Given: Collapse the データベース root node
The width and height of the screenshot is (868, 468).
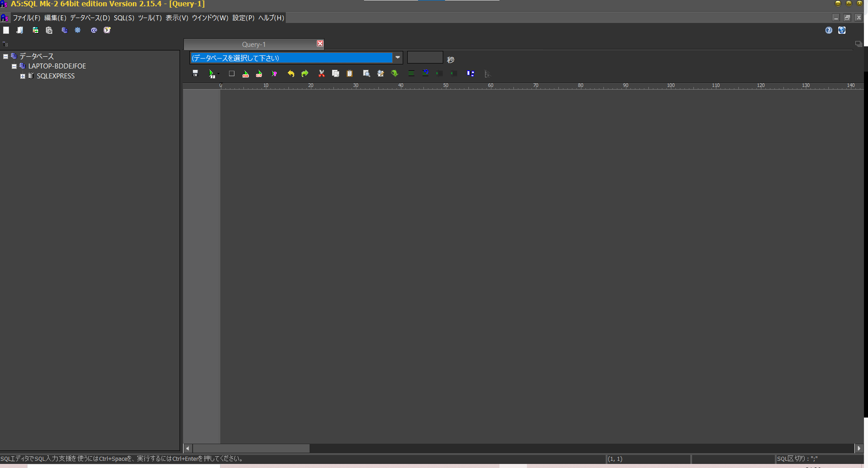Looking at the screenshot, I should pos(6,56).
